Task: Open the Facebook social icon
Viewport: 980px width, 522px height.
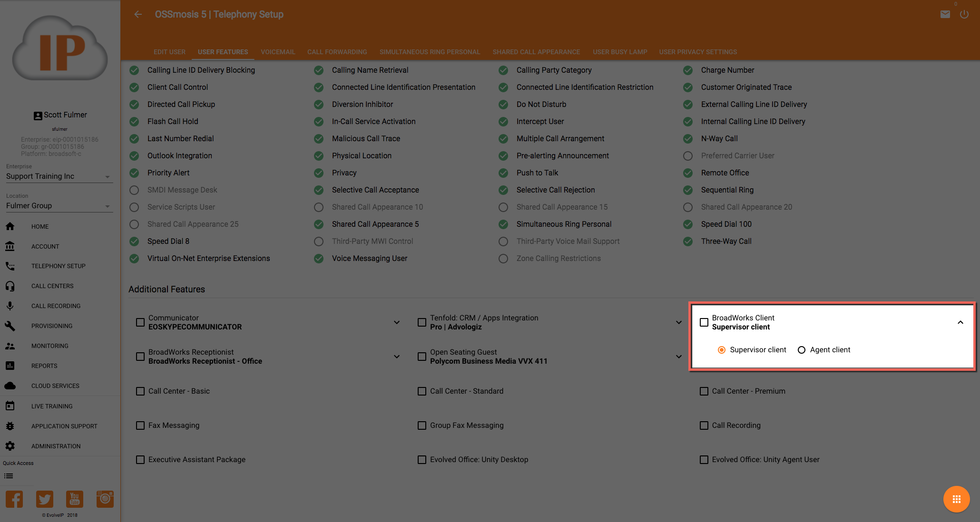Action: pyautogui.click(x=14, y=499)
